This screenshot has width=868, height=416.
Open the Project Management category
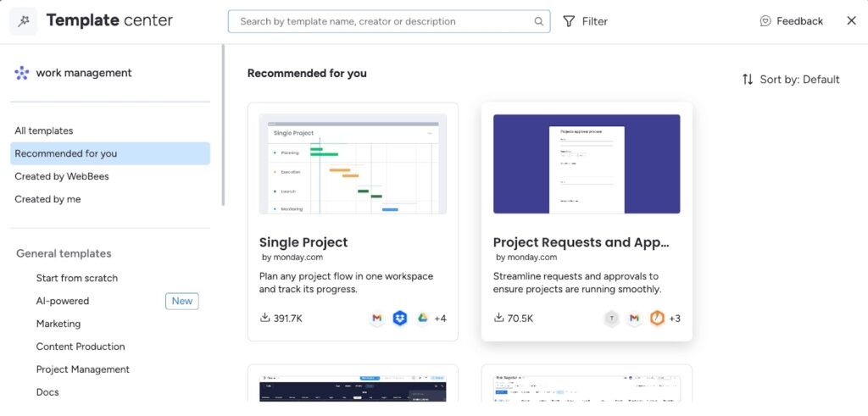[x=82, y=369]
